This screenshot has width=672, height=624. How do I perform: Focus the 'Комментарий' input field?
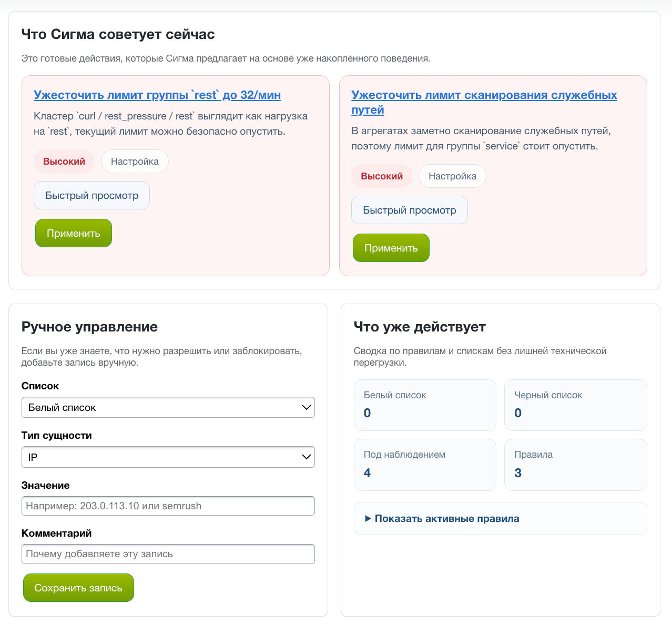pos(168,554)
